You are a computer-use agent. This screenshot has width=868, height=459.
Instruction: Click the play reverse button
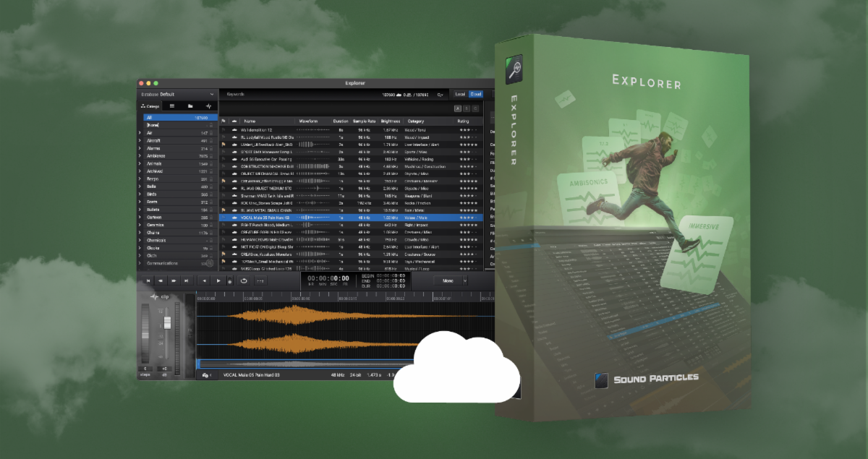[x=205, y=280]
